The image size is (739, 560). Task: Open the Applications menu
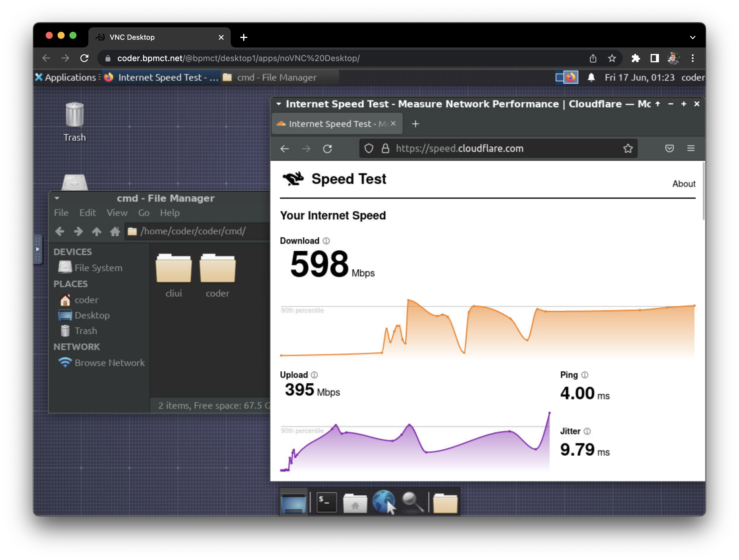coord(66,77)
